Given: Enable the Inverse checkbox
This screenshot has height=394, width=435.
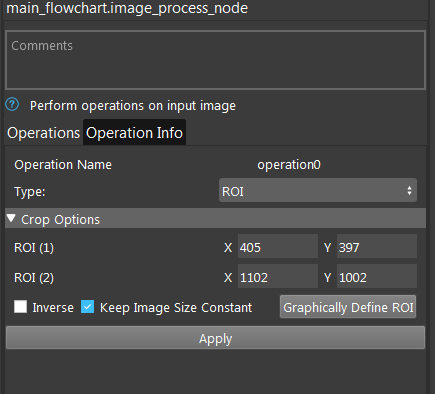Looking at the screenshot, I should tap(21, 307).
